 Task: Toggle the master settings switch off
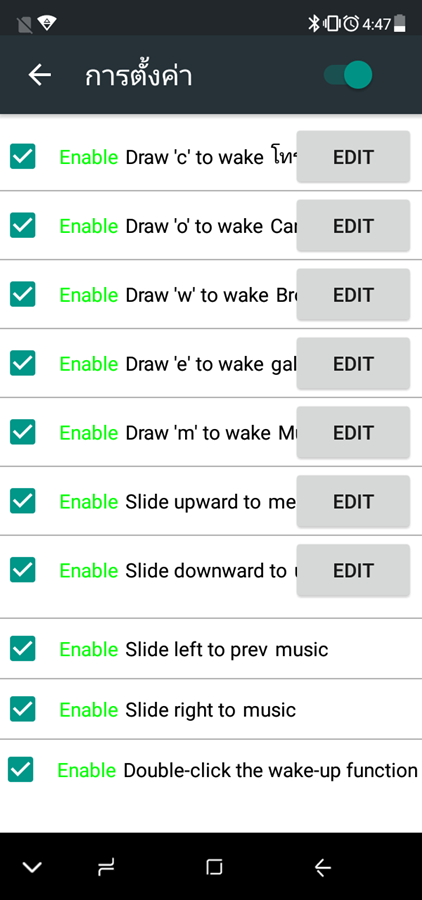(x=348, y=75)
